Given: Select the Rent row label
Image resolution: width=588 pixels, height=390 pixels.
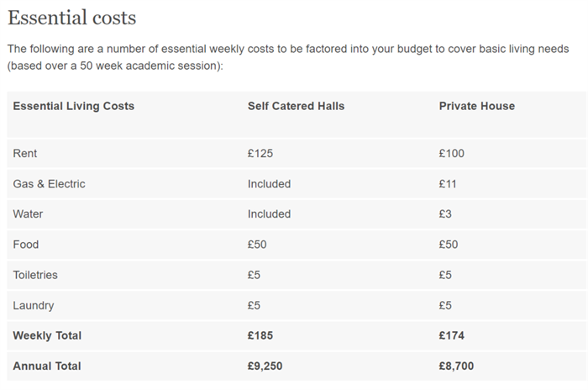Looking at the screenshot, I should point(24,154).
